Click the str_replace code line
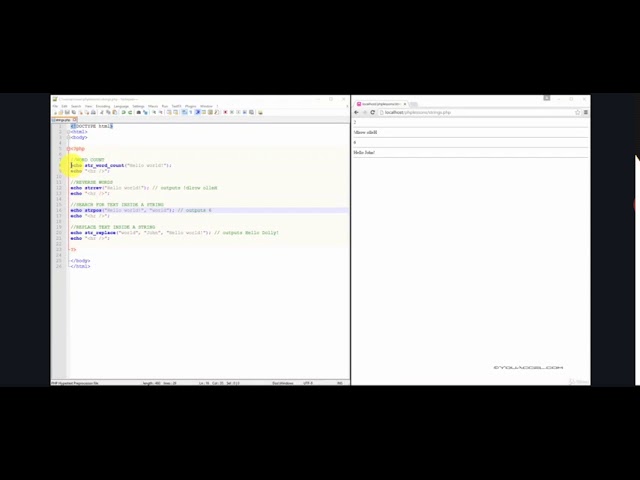The height and width of the screenshot is (480, 640). click(x=174, y=233)
